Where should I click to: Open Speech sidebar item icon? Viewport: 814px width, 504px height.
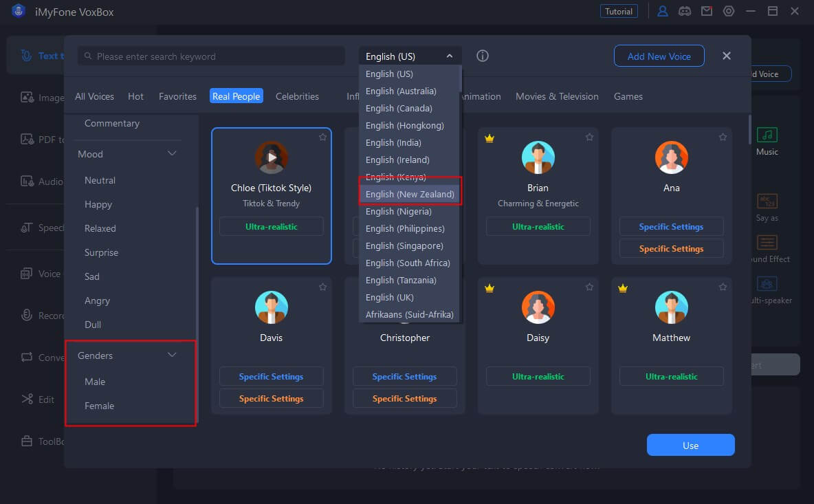(27, 228)
